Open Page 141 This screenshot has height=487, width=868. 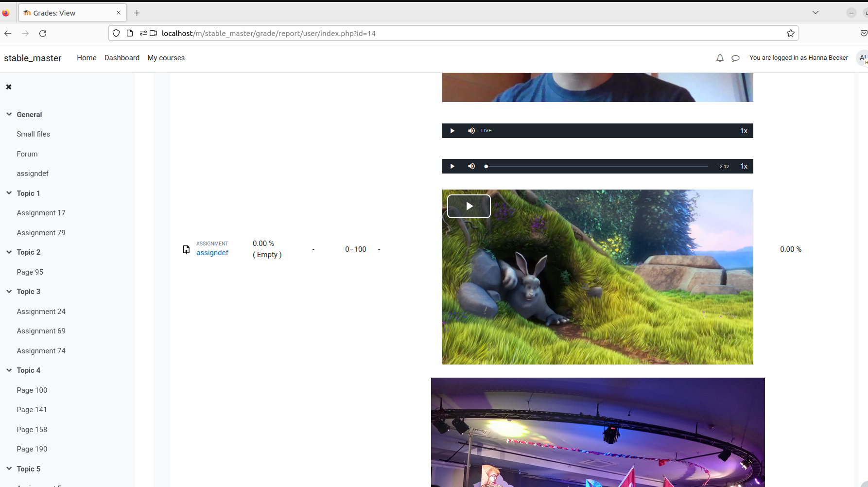pos(32,410)
